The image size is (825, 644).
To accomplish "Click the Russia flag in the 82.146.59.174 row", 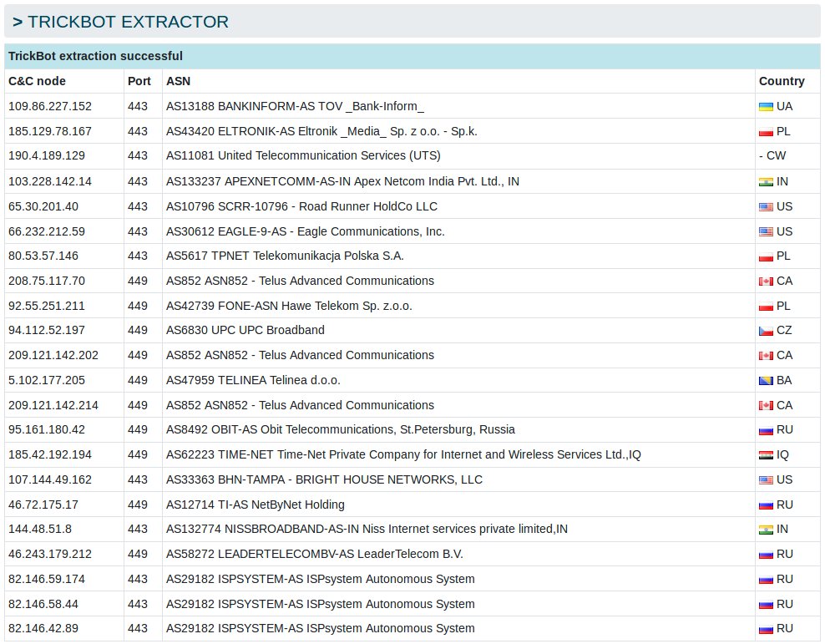I will (x=766, y=580).
